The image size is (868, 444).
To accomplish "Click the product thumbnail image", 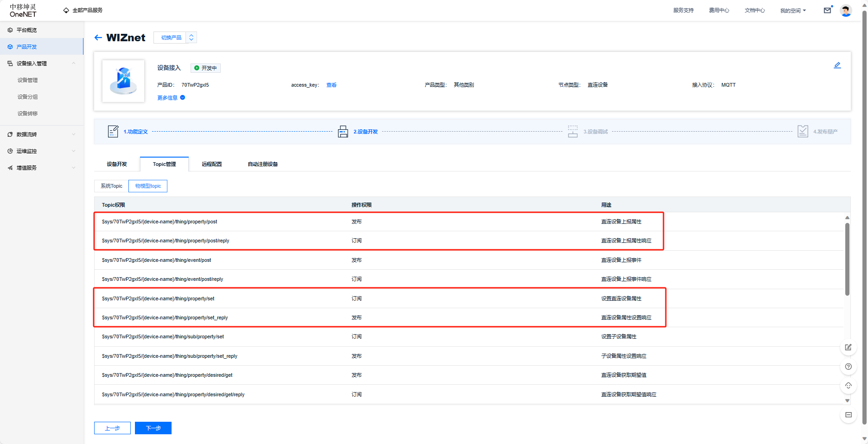I will (123, 81).
